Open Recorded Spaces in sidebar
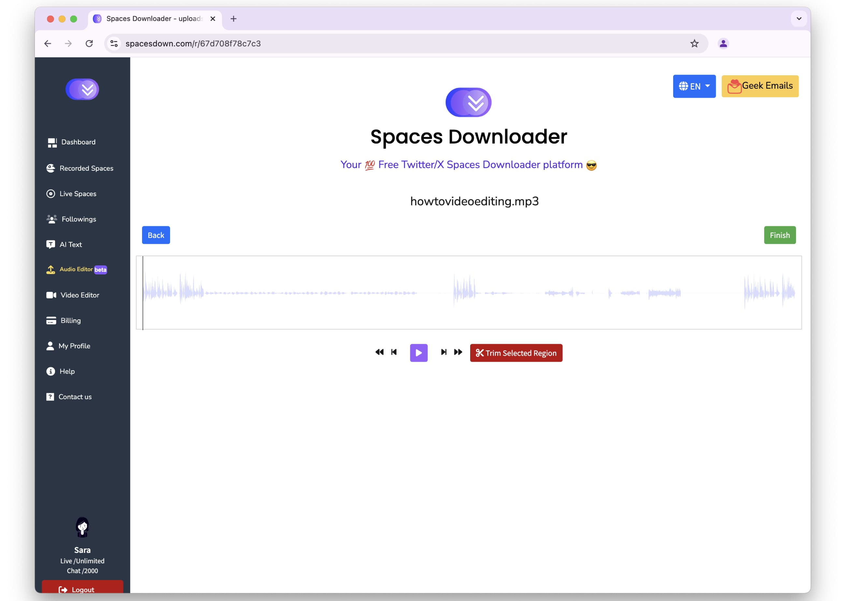868x601 pixels. 80,168
